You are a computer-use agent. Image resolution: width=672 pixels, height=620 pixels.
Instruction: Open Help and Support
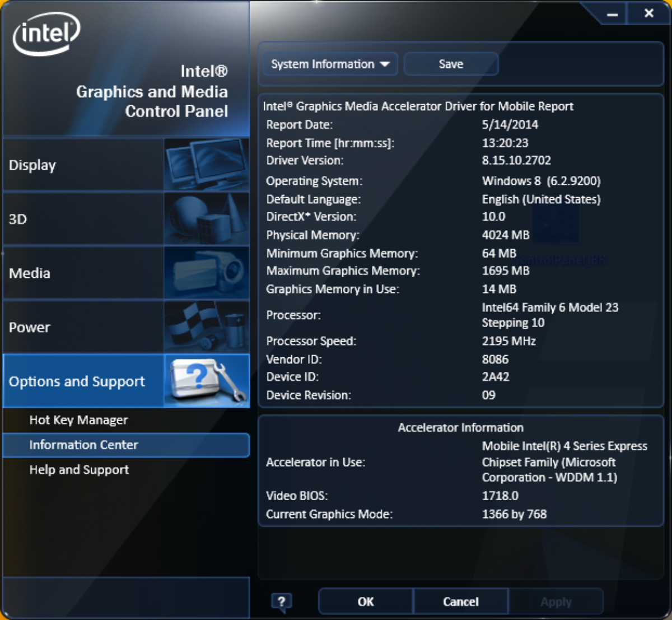(x=79, y=470)
